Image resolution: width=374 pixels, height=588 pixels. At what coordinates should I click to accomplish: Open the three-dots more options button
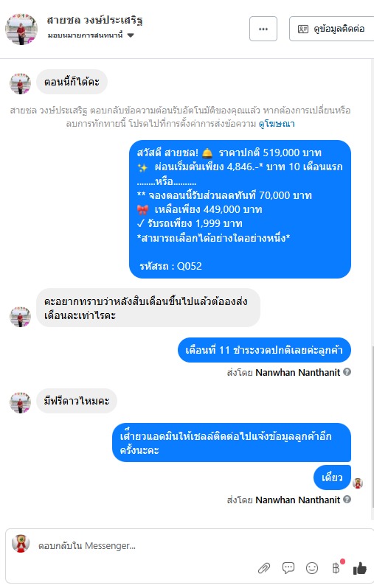coord(263,29)
